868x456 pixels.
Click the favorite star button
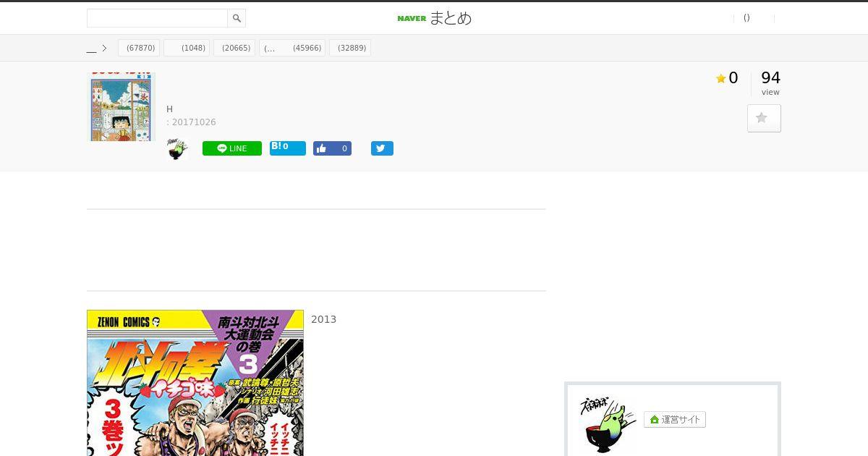pos(764,118)
